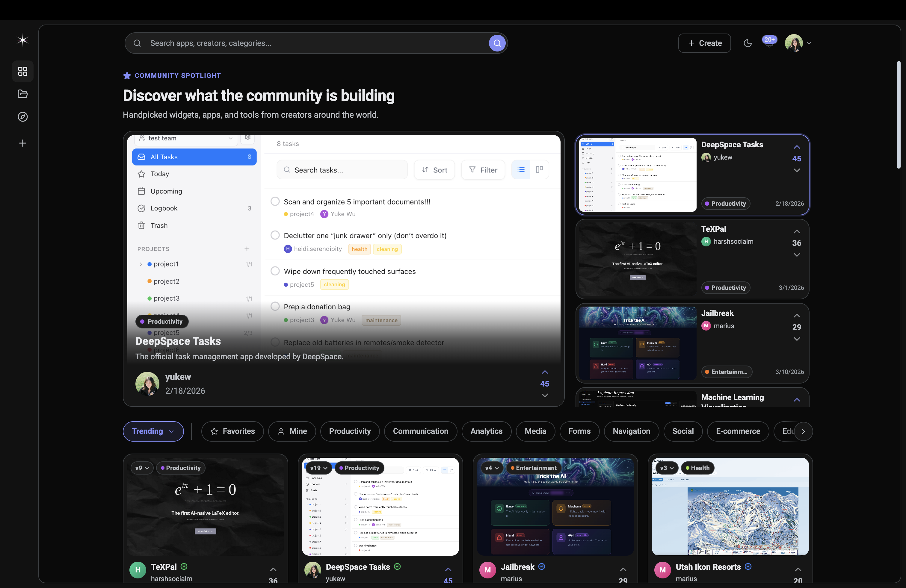Click the Productivity tag on TeXPal spotlight item

[x=726, y=288]
